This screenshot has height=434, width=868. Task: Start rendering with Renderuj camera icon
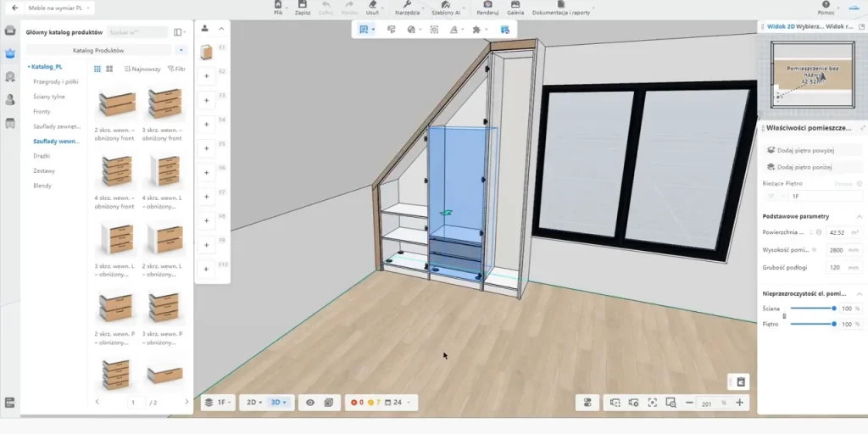(487, 8)
